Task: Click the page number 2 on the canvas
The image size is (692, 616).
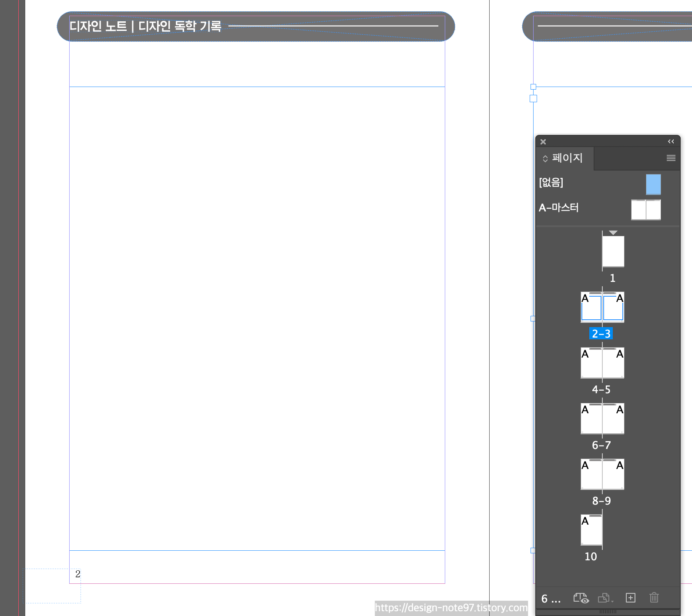Action: pyautogui.click(x=78, y=574)
